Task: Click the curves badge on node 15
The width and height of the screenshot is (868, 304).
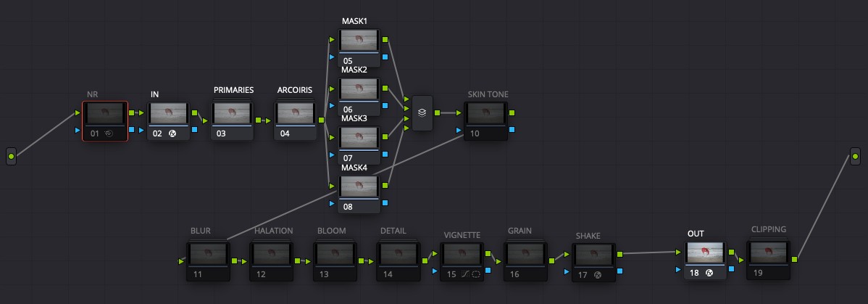Action: click(x=466, y=274)
